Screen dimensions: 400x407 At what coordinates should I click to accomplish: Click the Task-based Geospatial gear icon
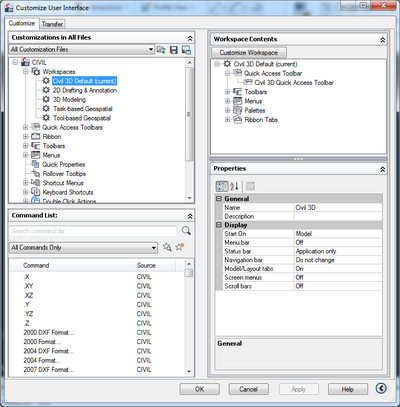click(46, 108)
